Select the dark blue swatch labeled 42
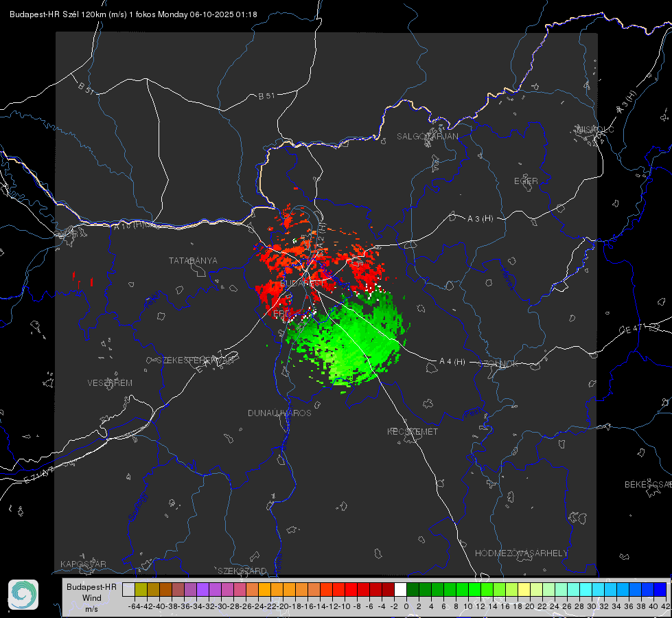 660,589
